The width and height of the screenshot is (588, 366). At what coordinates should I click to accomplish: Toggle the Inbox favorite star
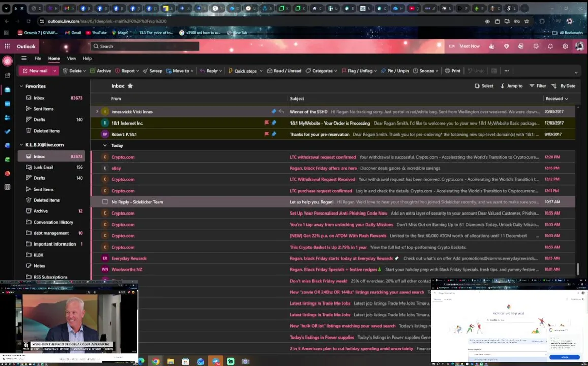tap(130, 86)
